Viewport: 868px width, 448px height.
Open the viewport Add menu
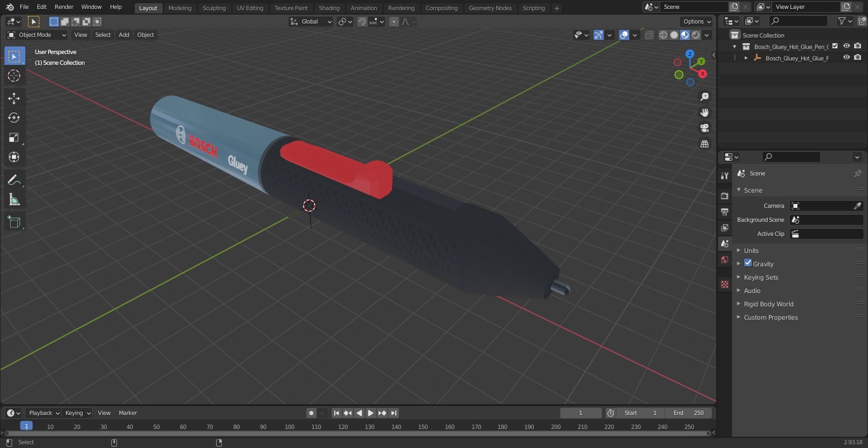[x=124, y=35]
